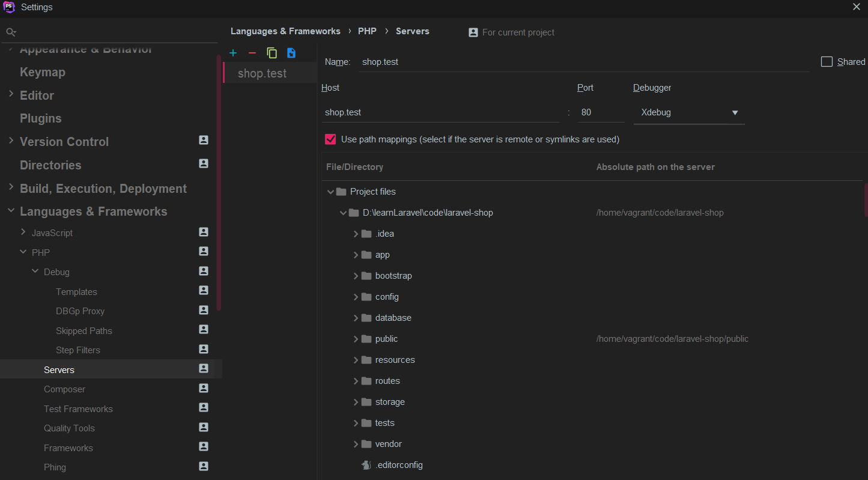868x480 pixels.
Task: Select Keymap in the settings sidebar
Action: 42,72
